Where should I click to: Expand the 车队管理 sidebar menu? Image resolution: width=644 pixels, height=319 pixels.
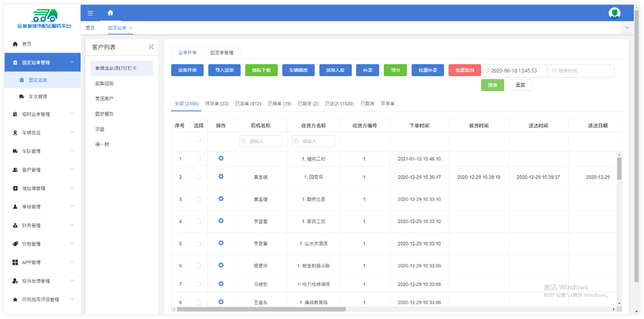tap(43, 151)
